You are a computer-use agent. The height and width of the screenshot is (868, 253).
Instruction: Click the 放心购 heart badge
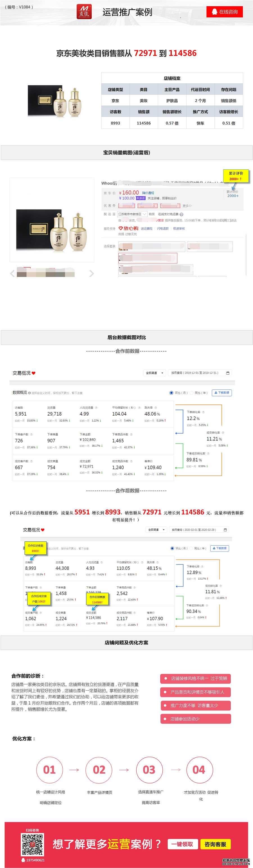(x=128, y=229)
